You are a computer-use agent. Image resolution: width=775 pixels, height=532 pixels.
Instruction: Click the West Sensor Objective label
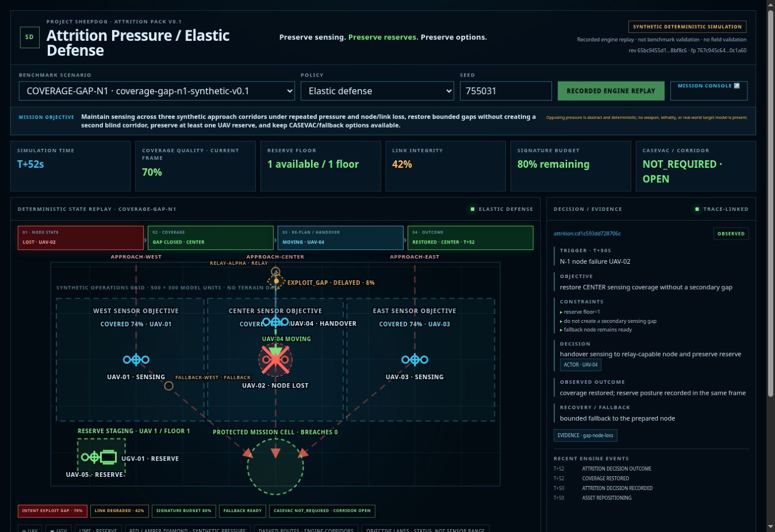(136, 311)
